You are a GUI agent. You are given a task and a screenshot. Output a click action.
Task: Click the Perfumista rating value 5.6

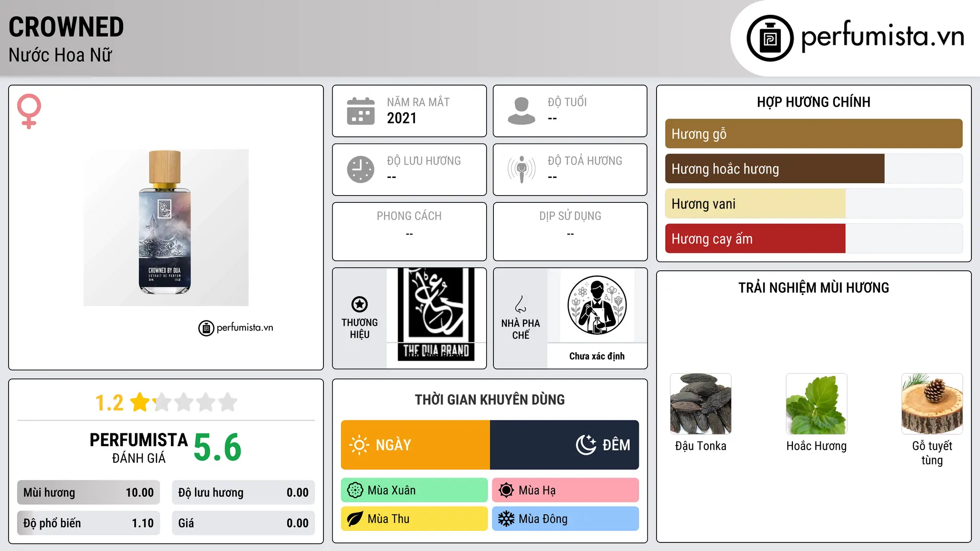pos(218,447)
